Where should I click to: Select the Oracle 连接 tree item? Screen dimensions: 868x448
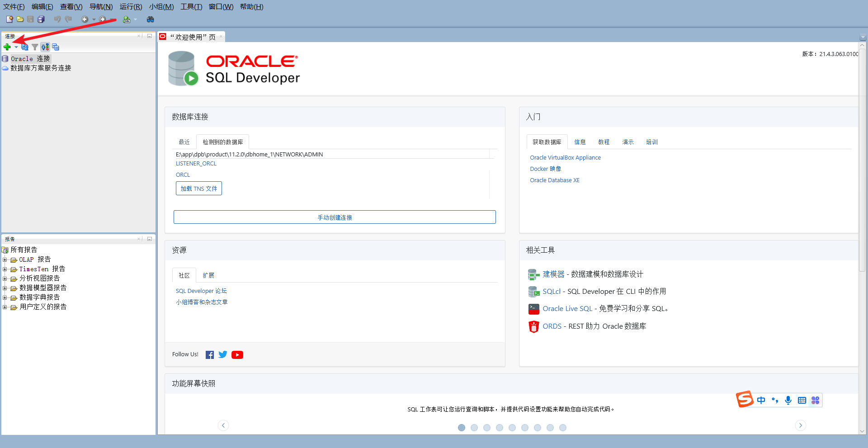(x=30, y=59)
